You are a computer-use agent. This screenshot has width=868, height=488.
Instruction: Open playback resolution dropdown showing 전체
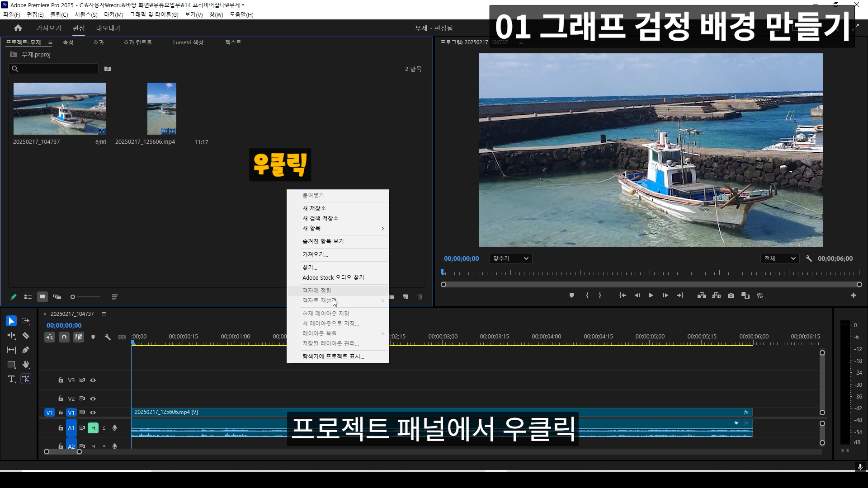(779, 258)
